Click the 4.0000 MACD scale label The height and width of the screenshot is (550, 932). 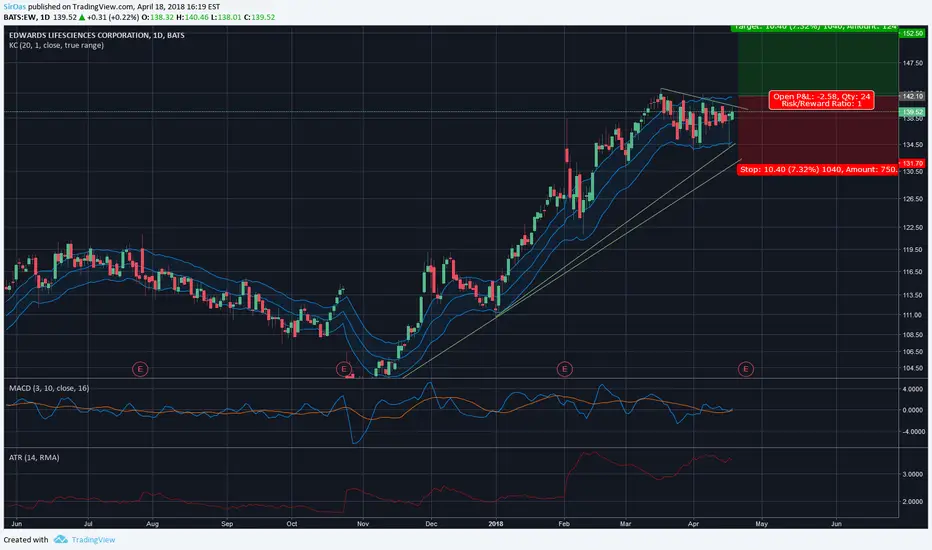[x=912, y=389]
